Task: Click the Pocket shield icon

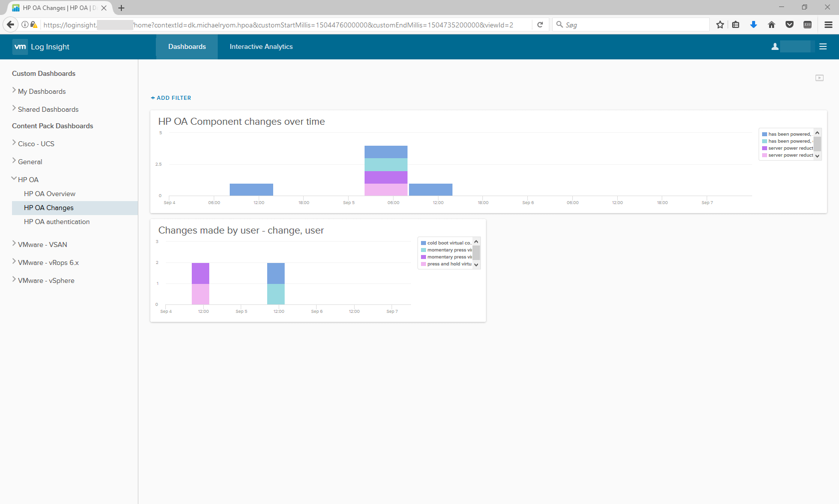Action: coord(790,24)
